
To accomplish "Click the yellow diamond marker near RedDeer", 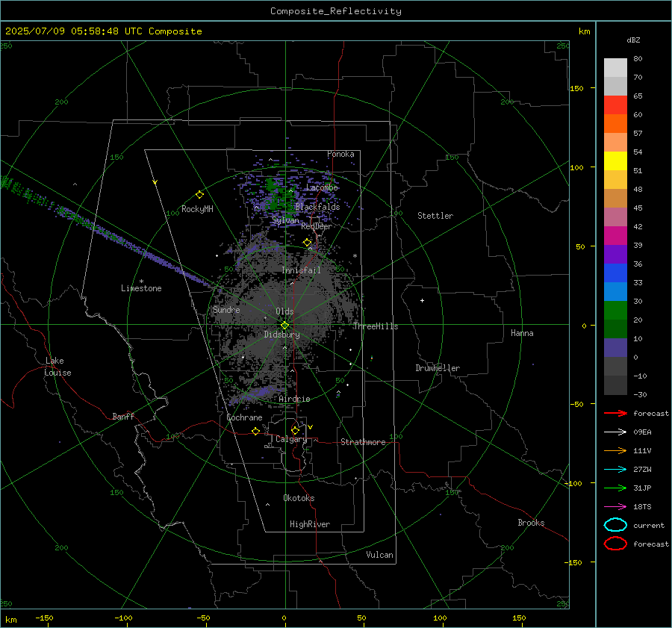I will (307, 243).
